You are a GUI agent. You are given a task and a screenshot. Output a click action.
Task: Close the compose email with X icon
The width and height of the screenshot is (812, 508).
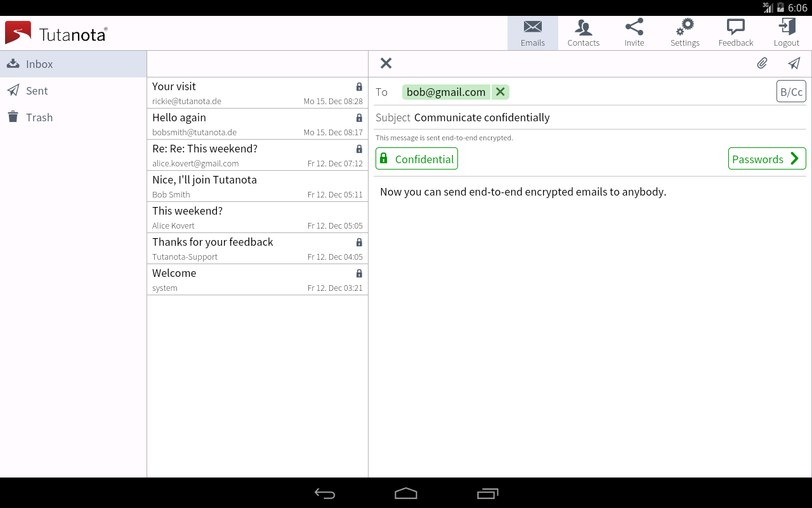pyautogui.click(x=386, y=63)
